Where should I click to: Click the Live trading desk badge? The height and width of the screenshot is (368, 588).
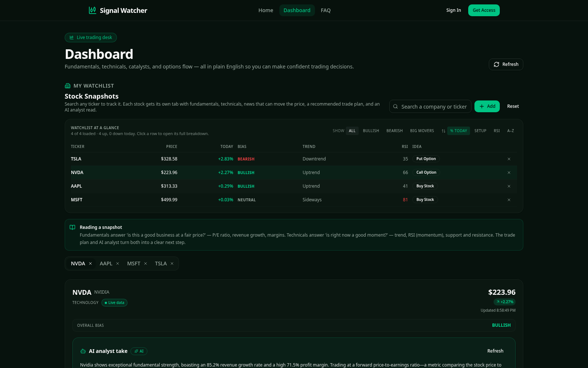click(91, 38)
